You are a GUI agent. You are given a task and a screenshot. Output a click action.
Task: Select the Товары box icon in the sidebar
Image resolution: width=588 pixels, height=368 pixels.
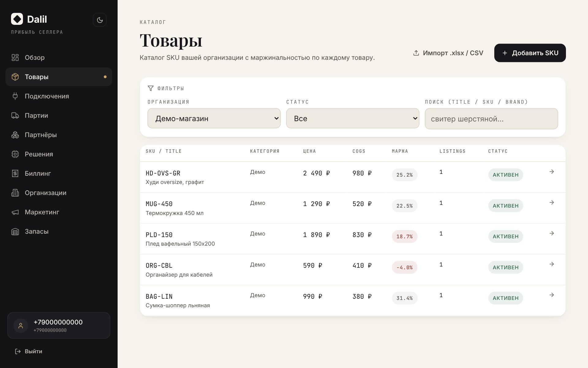[15, 77]
